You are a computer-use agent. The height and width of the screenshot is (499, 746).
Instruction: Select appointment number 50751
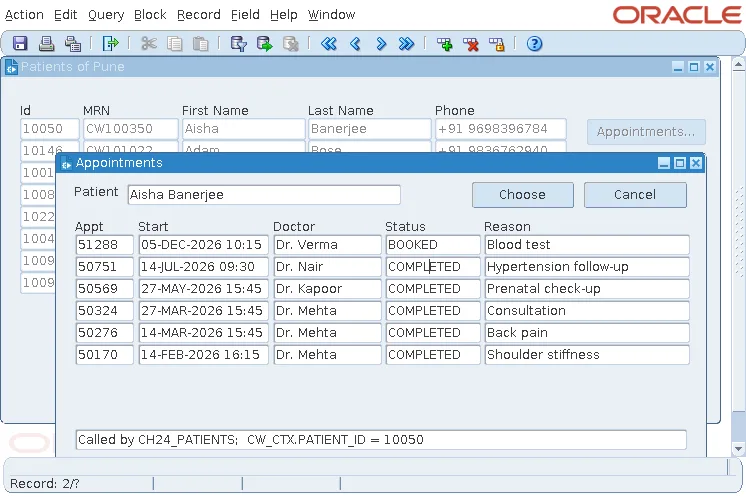[x=104, y=266]
